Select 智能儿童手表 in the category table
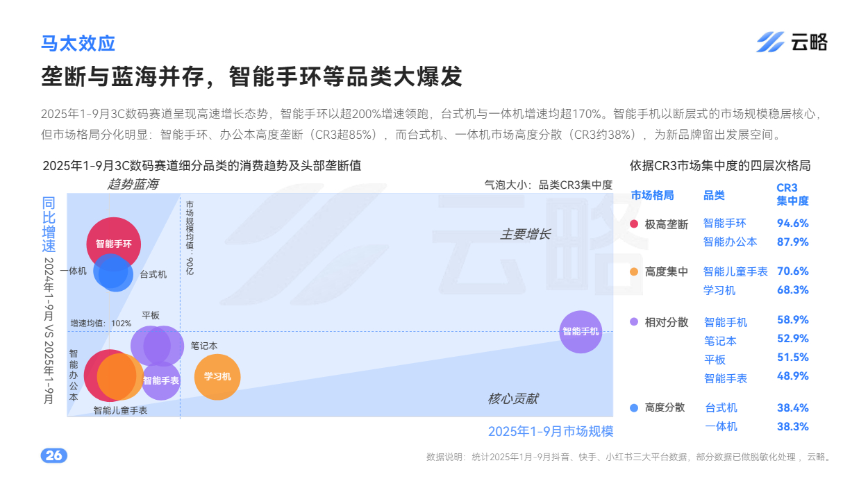Viewport: 868px width, 488px height. click(x=735, y=271)
